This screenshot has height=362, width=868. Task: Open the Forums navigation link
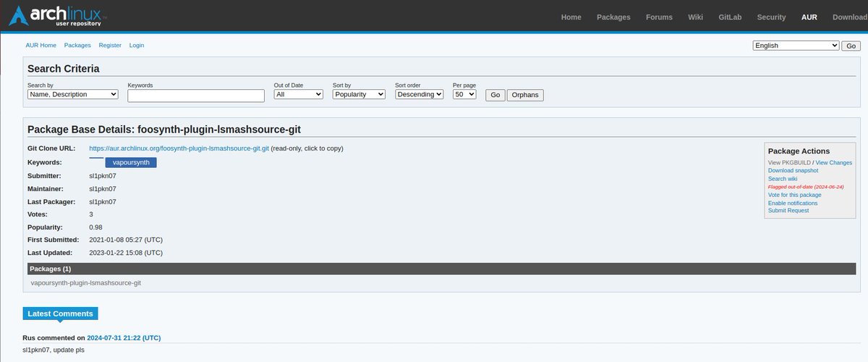659,17
